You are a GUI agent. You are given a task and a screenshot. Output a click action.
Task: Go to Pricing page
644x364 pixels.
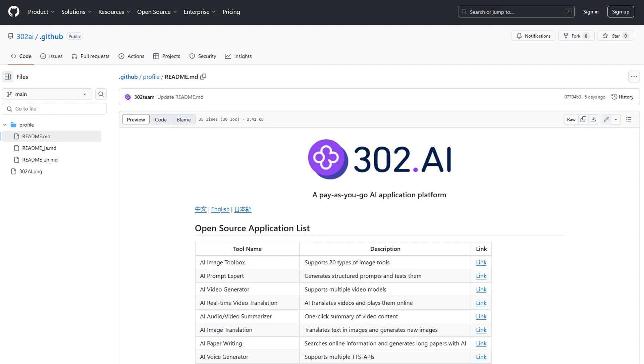(x=231, y=12)
